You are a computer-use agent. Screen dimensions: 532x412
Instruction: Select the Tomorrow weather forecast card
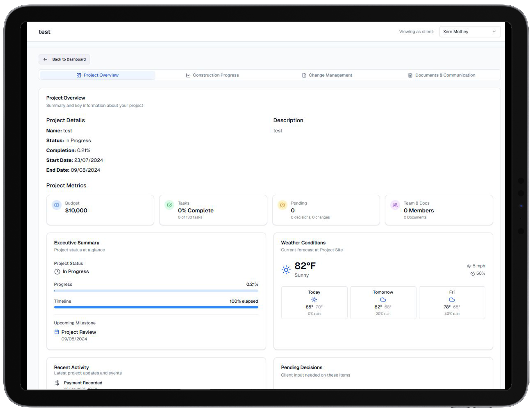(383, 303)
